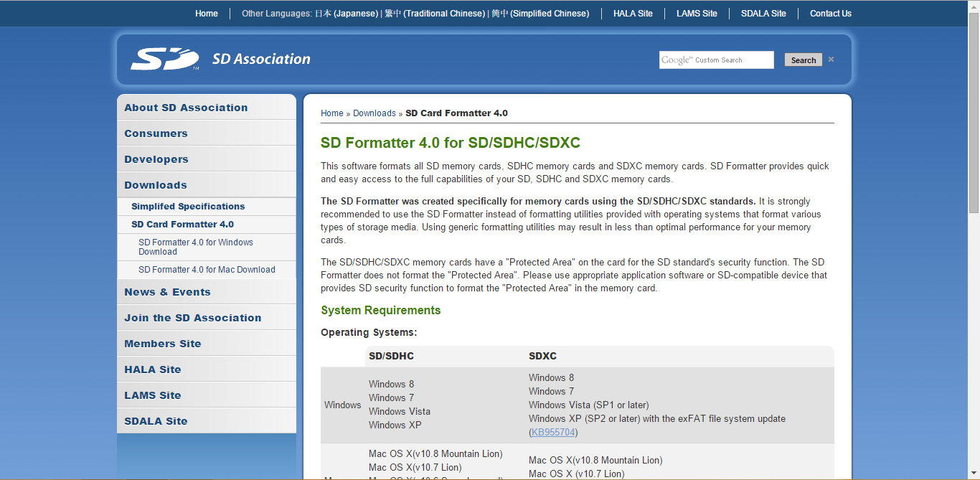Click SD Card Formatter 4.0 breadcrumb text
The image size is (980, 480).
click(456, 113)
